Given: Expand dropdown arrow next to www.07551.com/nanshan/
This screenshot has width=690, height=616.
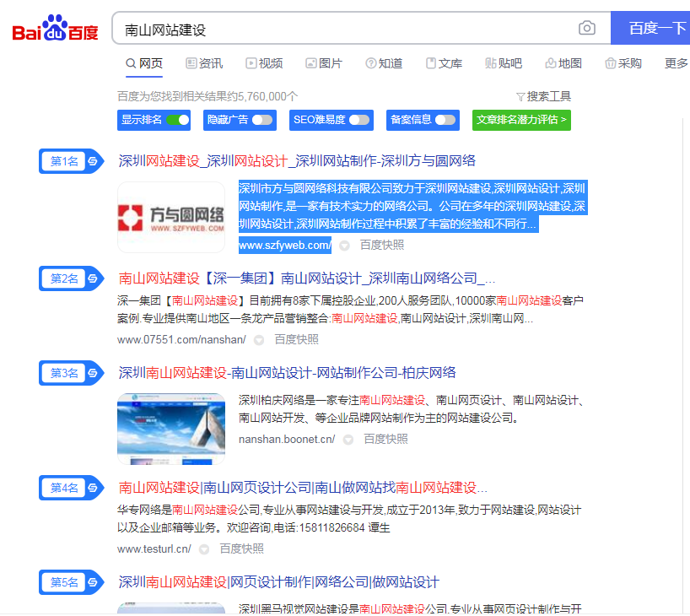Looking at the screenshot, I should pyautogui.click(x=259, y=340).
